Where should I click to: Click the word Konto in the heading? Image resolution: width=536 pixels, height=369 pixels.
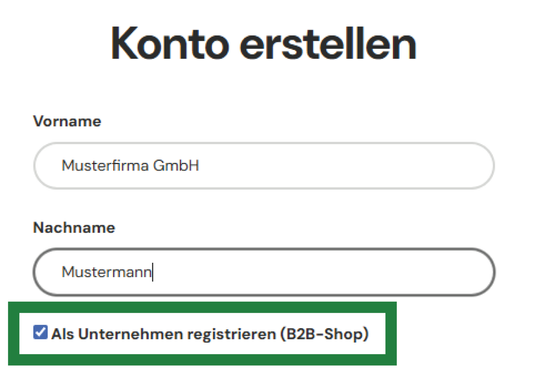point(170,44)
